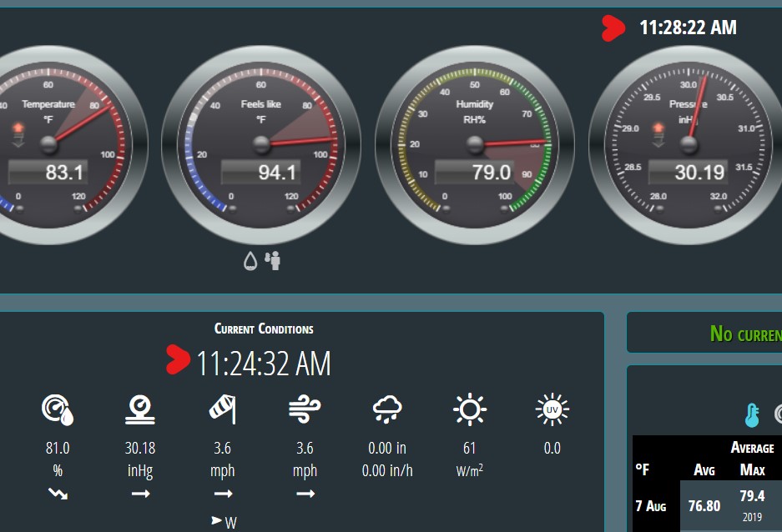Image resolution: width=782 pixels, height=532 pixels.
Task: Toggle dew point display with the droplet icon
Action: (x=250, y=261)
